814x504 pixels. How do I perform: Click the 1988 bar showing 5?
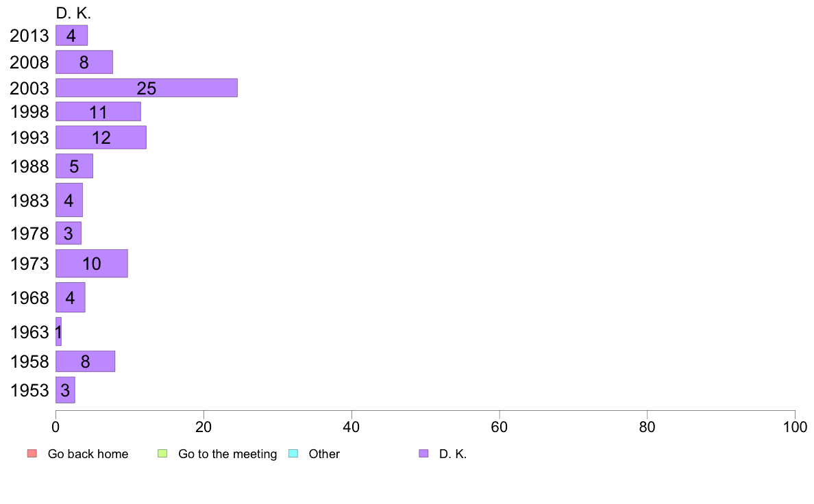pyautogui.click(x=74, y=166)
